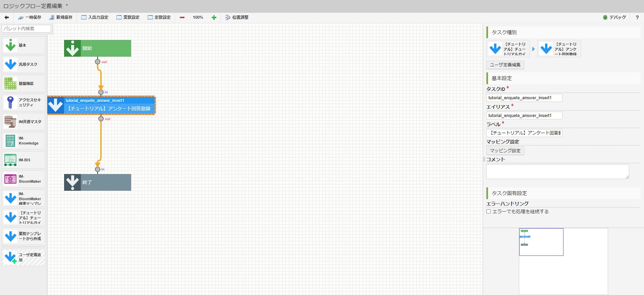This screenshot has width=644, height=295.
Task: Click the エイリアス input field
Action: 524,116
